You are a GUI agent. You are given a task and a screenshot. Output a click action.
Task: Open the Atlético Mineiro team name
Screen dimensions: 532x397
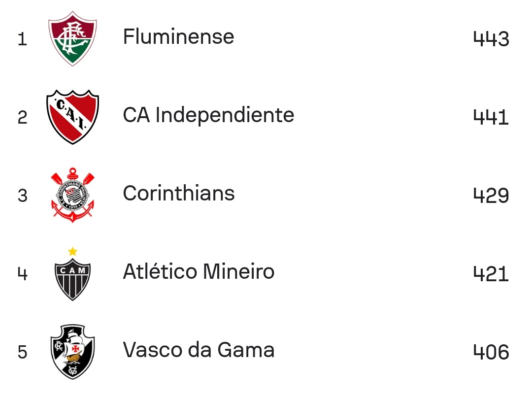199,271
